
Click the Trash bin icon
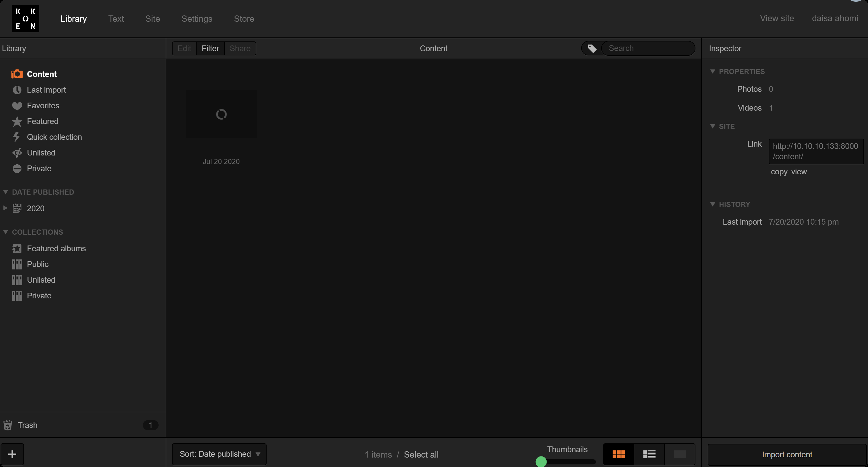(x=8, y=425)
